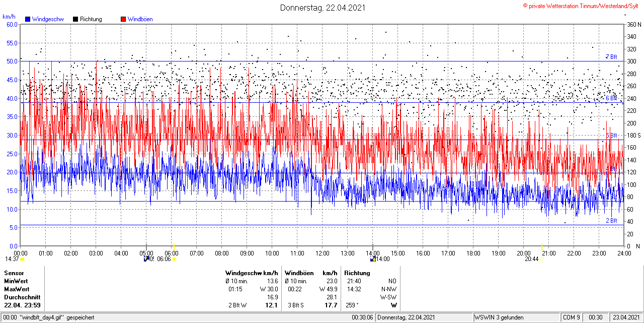
Task: Click the direction value N-NW
Action: coord(389,289)
